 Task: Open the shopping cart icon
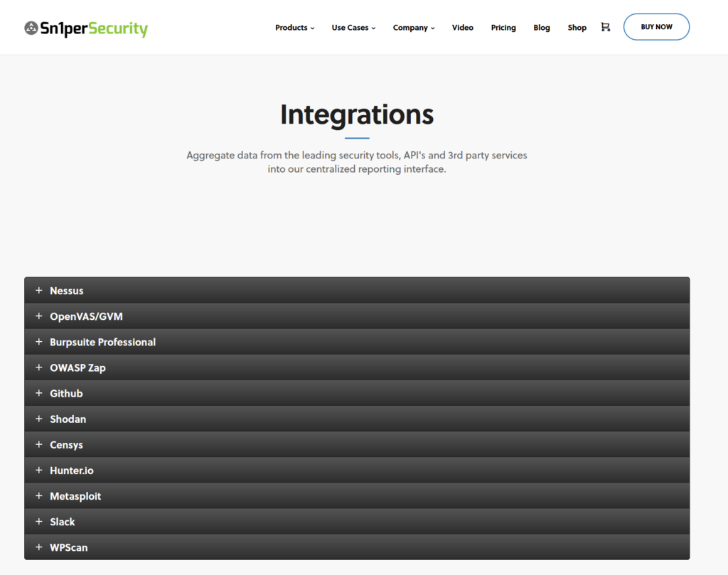tap(606, 28)
